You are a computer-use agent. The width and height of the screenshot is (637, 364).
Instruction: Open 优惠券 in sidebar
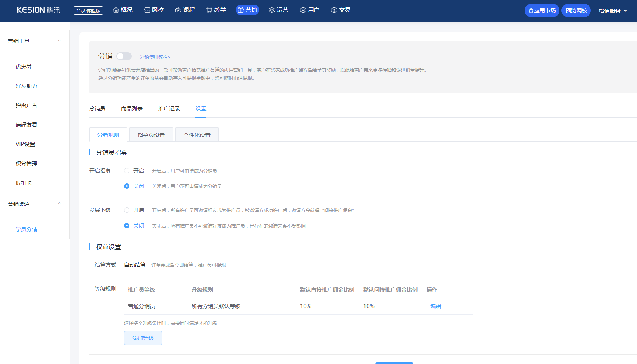[24, 67]
